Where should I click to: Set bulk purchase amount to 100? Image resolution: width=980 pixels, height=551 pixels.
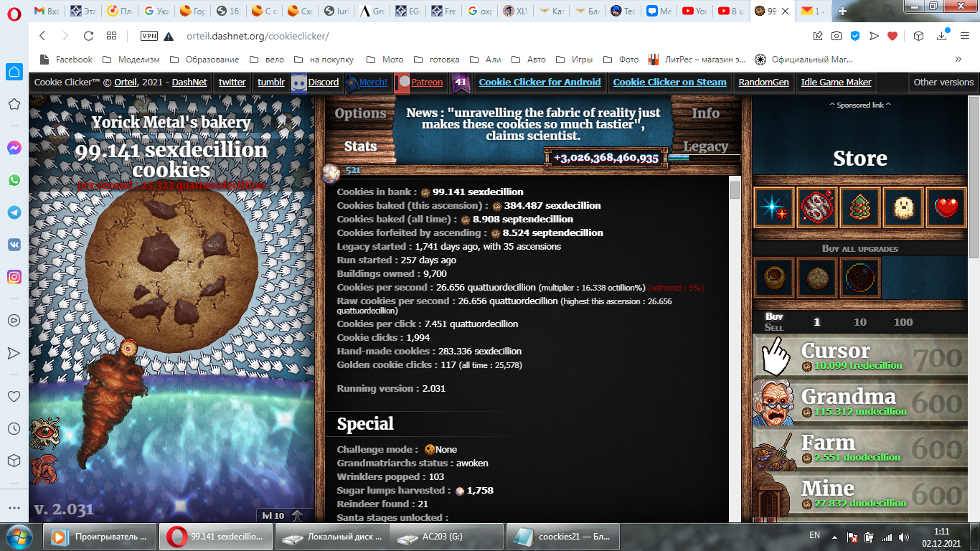[903, 322]
